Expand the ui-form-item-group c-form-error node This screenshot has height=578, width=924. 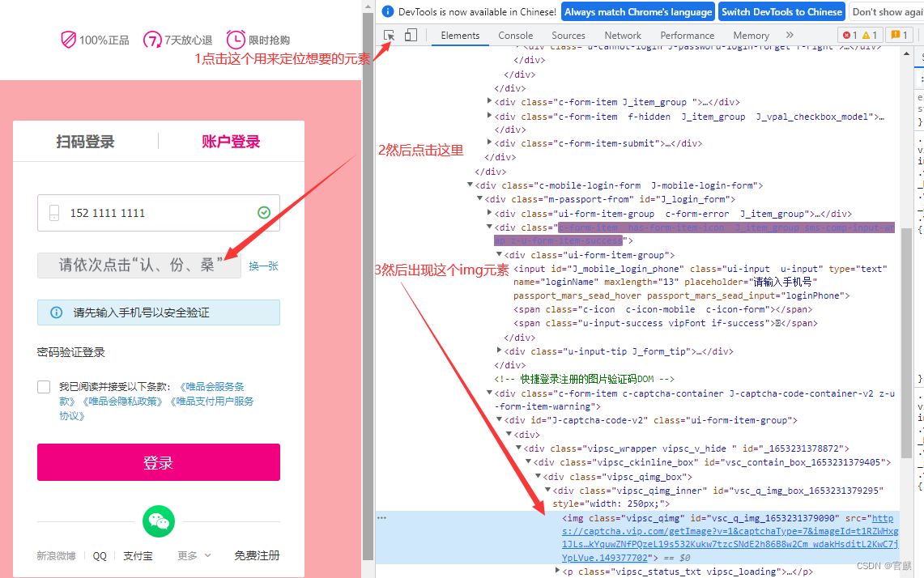pos(489,213)
